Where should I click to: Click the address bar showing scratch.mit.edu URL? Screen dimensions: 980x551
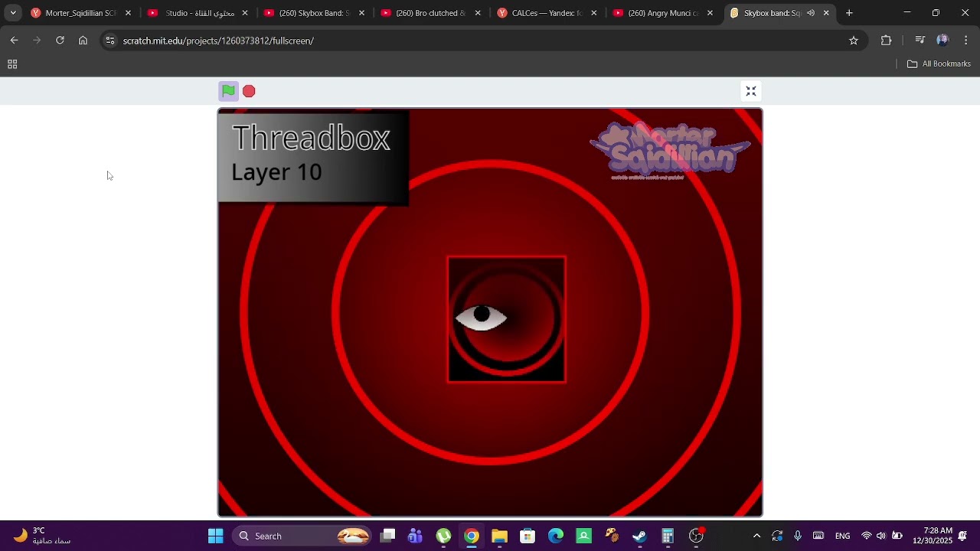click(x=482, y=41)
